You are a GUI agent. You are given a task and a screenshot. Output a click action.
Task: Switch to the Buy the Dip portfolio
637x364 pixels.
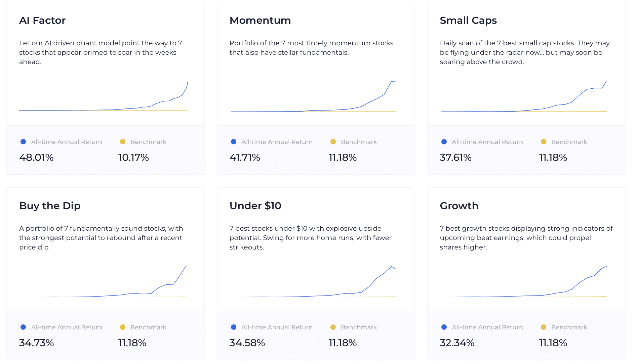[x=50, y=206]
